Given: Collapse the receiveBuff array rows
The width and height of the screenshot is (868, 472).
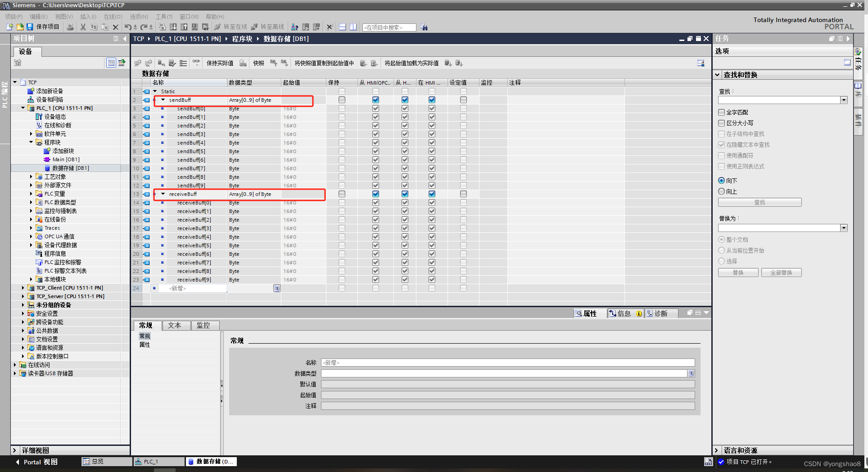Looking at the screenshot, I should (x=163, y=194).
